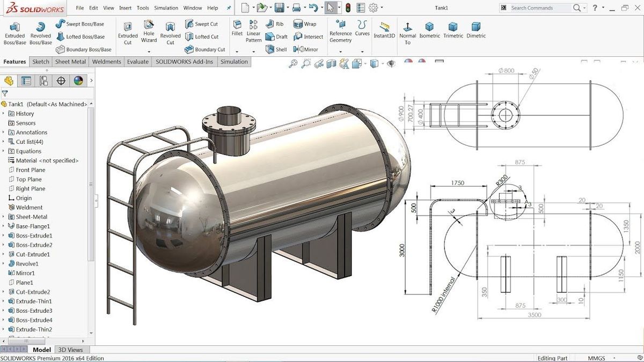The image size is (644, 362).
Task: Switch to the Sketch tab
Action: (41, 62)
